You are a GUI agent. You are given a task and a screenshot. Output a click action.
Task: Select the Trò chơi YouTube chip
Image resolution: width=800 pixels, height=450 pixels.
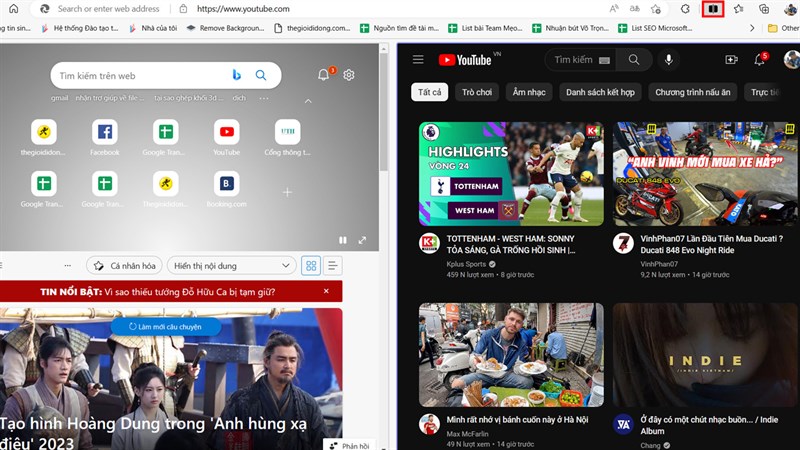(x=477, y=92)
